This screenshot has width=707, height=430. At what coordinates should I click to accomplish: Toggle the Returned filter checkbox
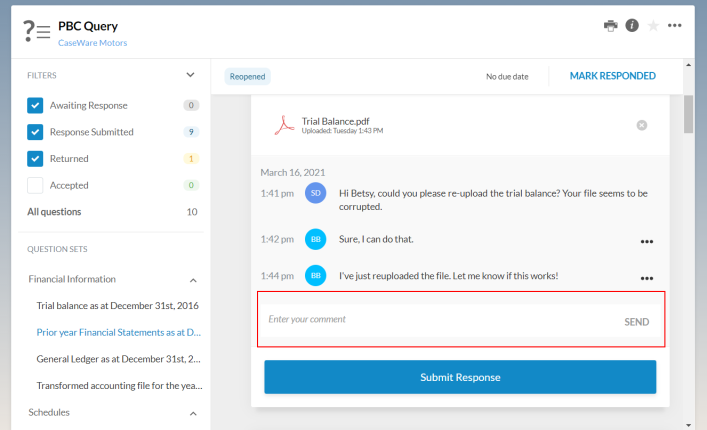click(35, 158)
